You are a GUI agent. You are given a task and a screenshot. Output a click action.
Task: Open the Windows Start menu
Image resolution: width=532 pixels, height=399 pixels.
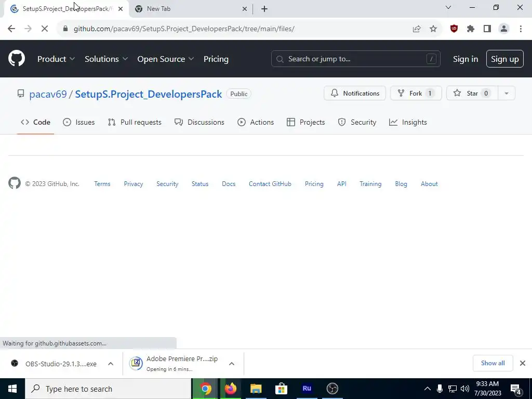coord(12,389)
